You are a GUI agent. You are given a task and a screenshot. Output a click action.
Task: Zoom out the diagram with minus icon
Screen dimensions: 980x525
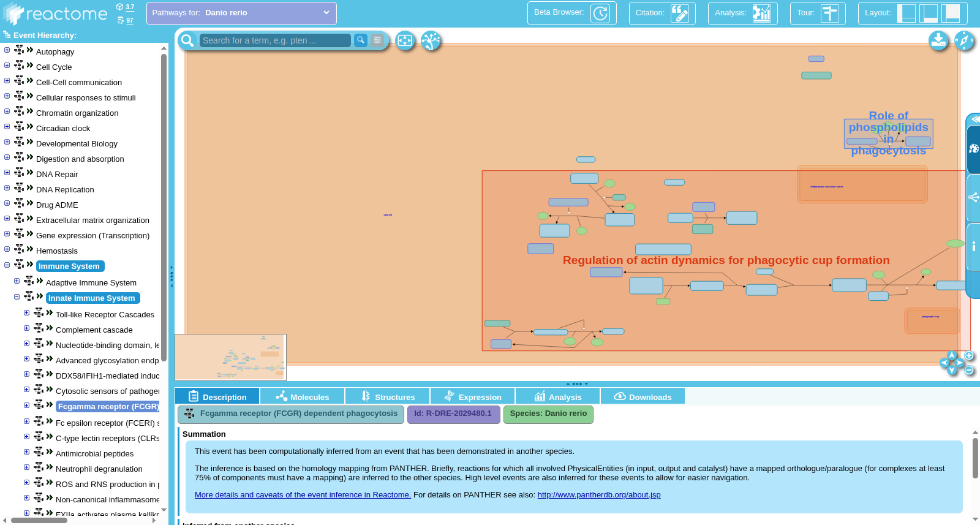(x=969, y=370)
